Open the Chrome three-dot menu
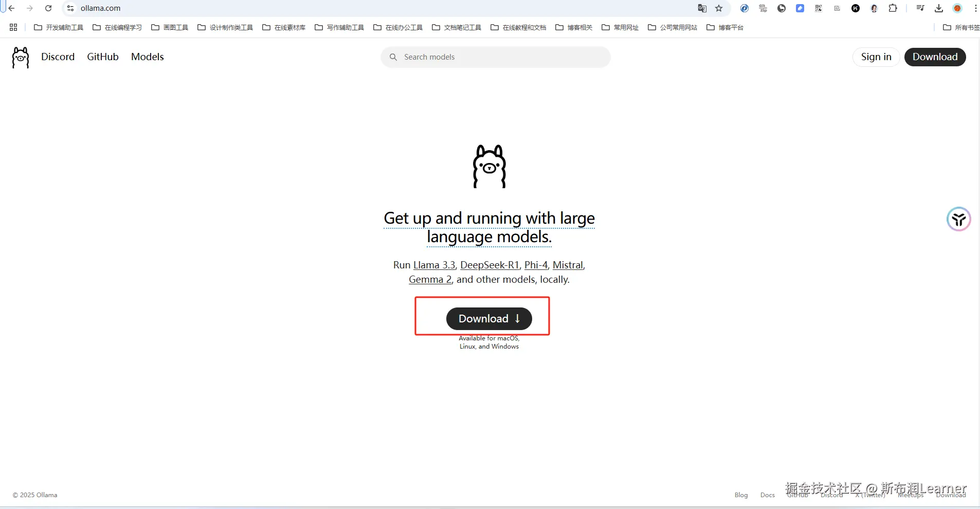Viewport: 980px width, 509px height. click(x=975, y=8)
